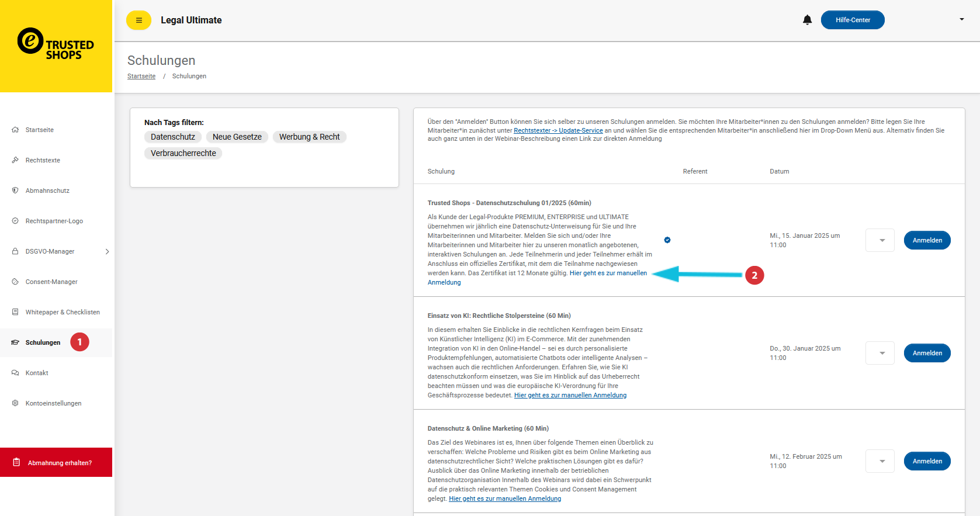This screenshot has height=516, width=980.
Task: Expand the account dropdown arrow at top right
Action: point(961,19)
